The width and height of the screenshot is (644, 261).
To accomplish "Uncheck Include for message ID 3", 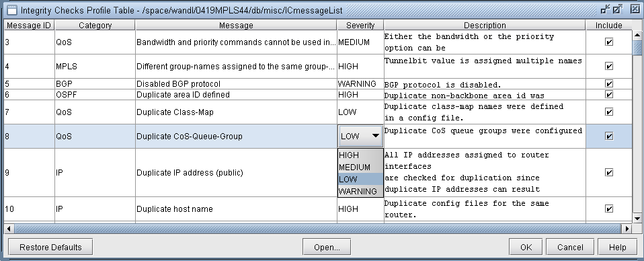I will click(608, 42).
